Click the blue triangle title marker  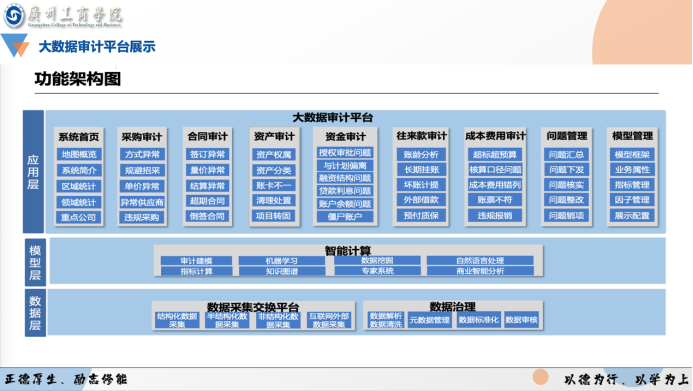coord(15,46)
